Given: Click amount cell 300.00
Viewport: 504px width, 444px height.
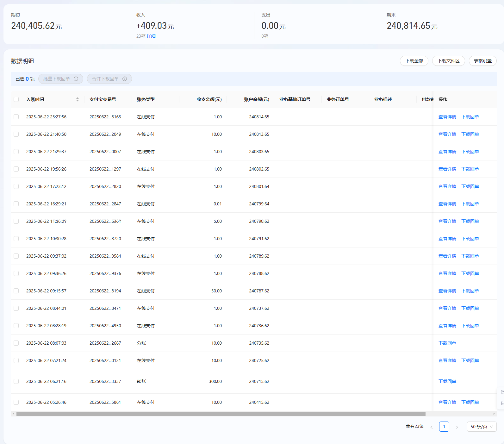Looking at the screenshot, I should point(215,381).
